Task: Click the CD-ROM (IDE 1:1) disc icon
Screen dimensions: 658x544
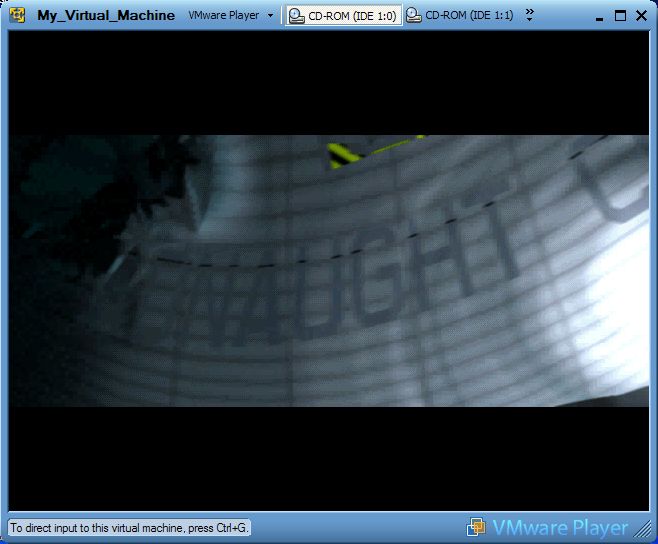Action: coord(413,16)
